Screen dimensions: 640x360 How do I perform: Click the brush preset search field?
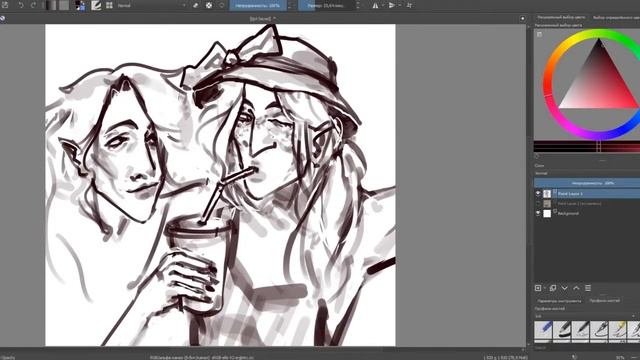click(x=587, y=347)
